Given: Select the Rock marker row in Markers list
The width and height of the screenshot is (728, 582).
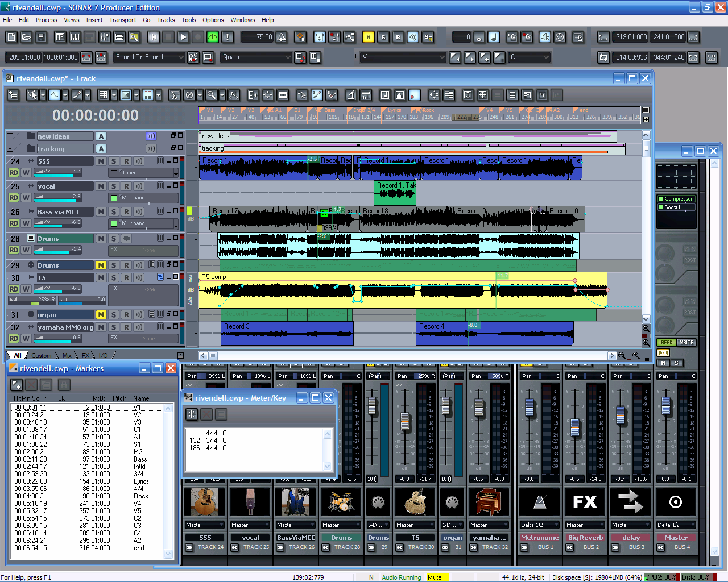Looking at the screenshot, I should pos(87,496).
